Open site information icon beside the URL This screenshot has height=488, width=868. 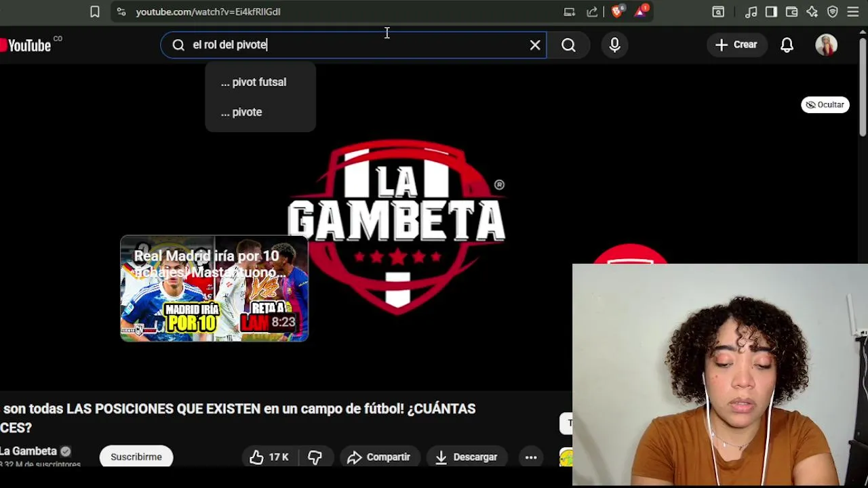click(121, 12)
